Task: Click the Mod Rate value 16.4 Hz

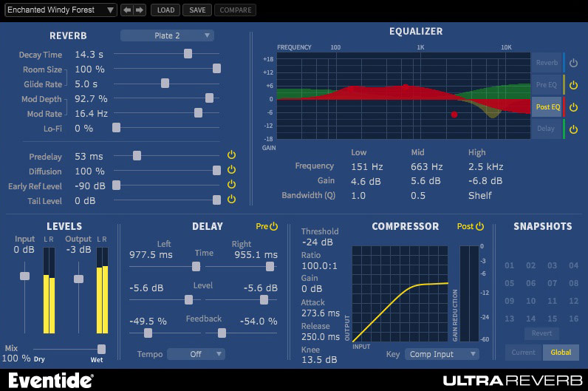Action: pos(91,113)
